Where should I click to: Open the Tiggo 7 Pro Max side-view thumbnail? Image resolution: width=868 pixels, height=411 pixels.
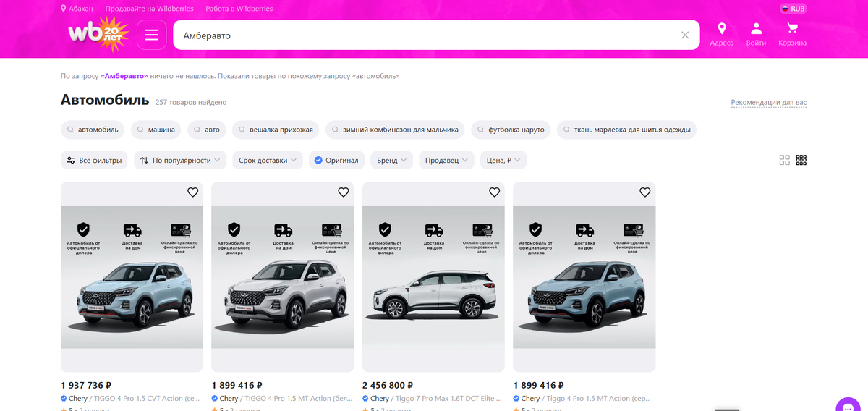click(434, 277)
